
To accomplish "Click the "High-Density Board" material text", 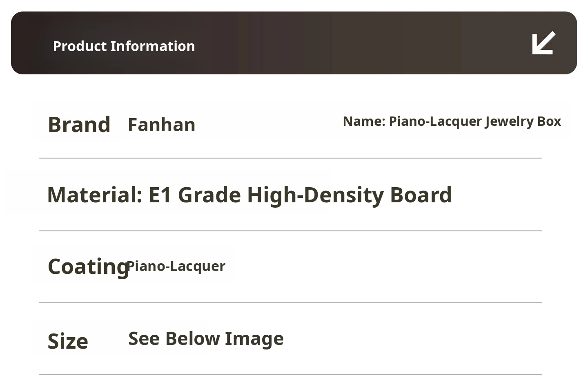I will (349, 195).
